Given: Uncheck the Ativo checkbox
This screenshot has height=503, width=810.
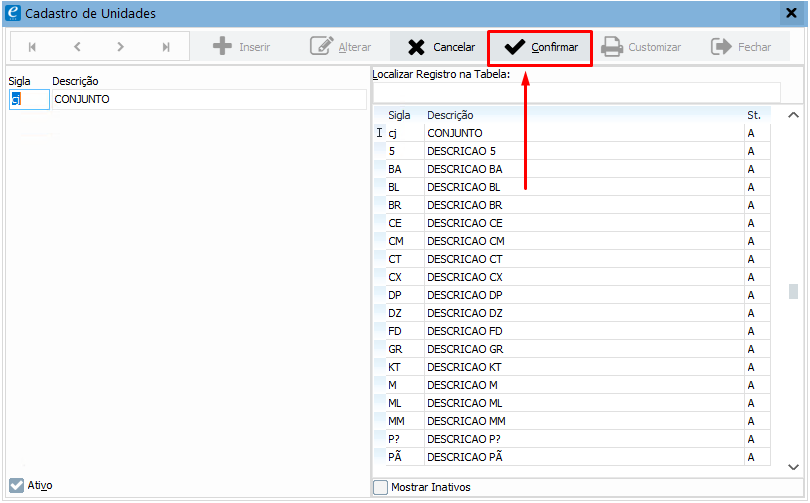Looking at the screenshot, I should tap(16, 485).
